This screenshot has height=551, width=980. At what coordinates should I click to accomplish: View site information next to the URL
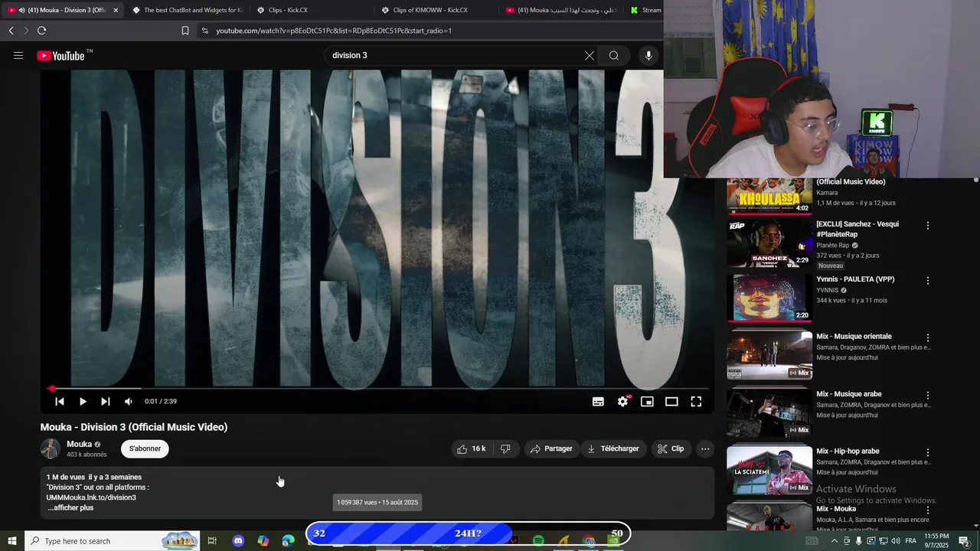(204, 31)
